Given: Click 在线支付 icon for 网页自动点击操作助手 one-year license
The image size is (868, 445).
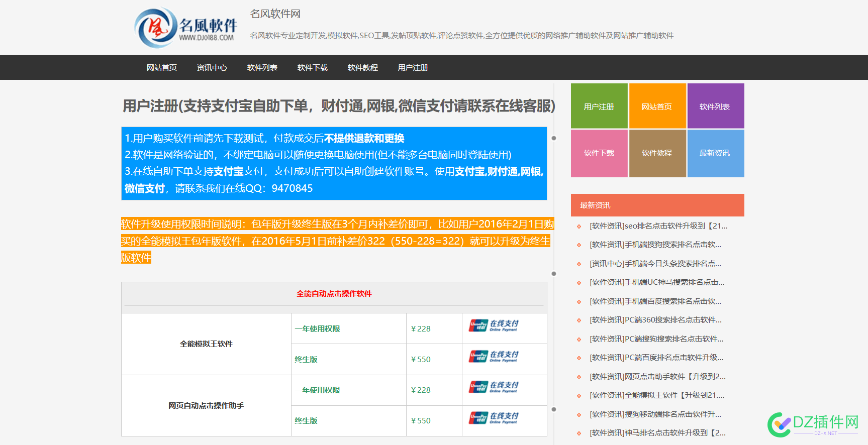Looking at the screenshot, I should point(494,387).
